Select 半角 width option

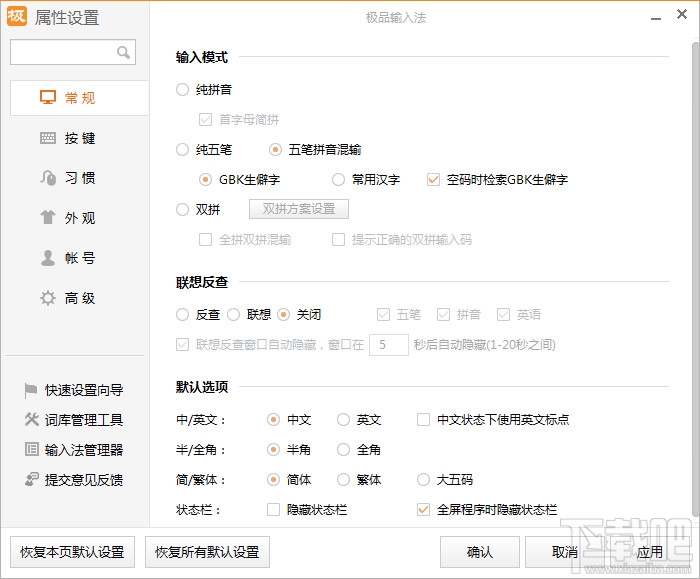click(273, 450)
